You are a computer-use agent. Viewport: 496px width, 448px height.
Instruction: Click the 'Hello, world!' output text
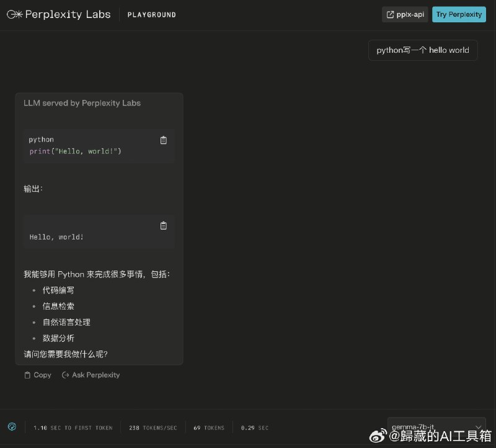56,237
